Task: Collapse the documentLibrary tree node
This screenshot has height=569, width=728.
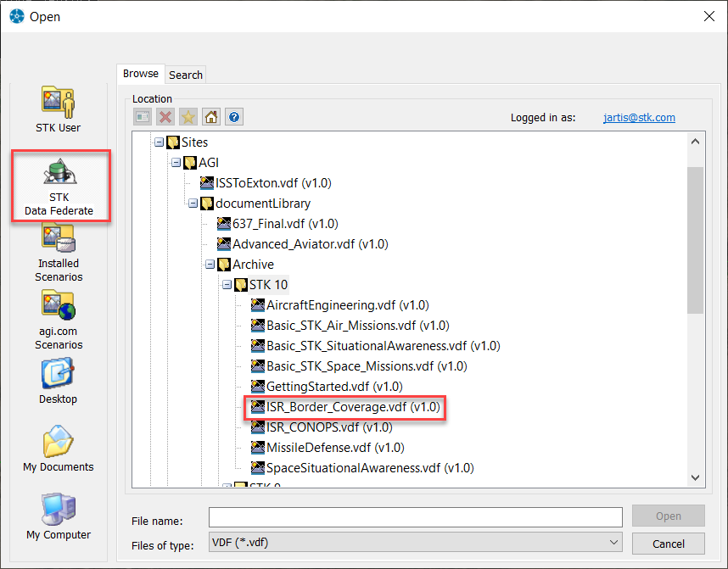Action: pos(193,204)
